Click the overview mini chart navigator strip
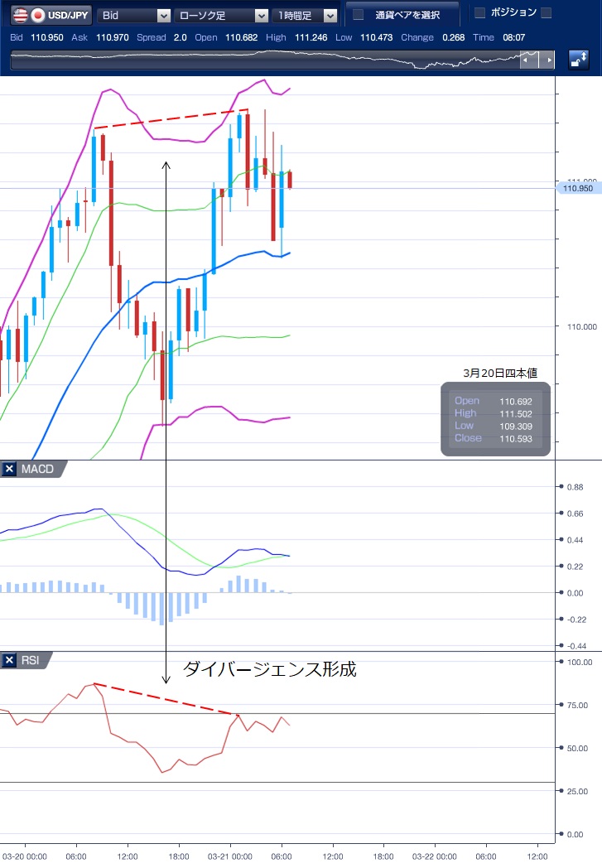 click(x=265, y=60)
